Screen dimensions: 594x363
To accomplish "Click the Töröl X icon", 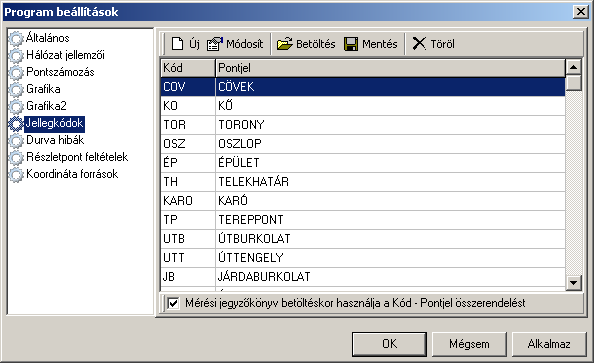I will tap(419, 44).
